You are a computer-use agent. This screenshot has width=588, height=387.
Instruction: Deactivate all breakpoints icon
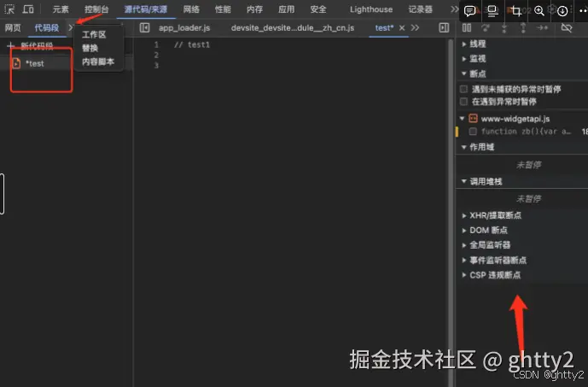(x=567, y=28)
